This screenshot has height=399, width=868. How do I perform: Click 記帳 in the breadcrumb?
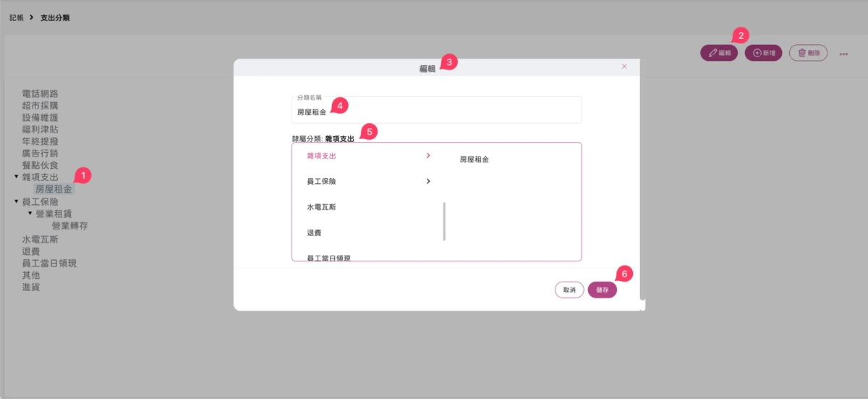tap(17, 17)
